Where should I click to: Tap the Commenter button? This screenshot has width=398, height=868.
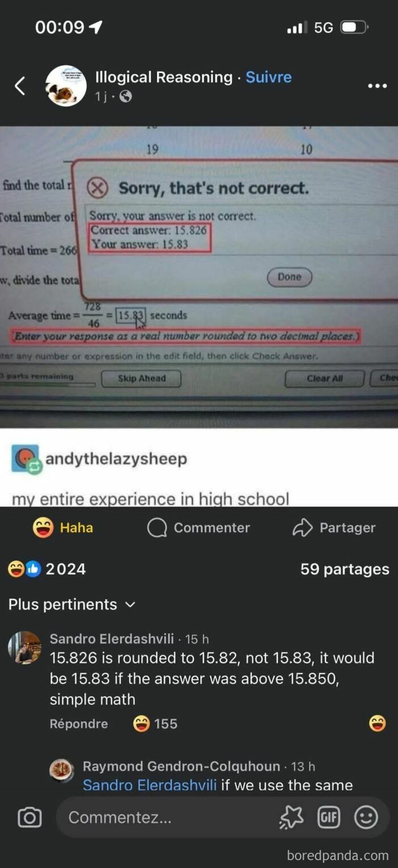tap(198, 528)
